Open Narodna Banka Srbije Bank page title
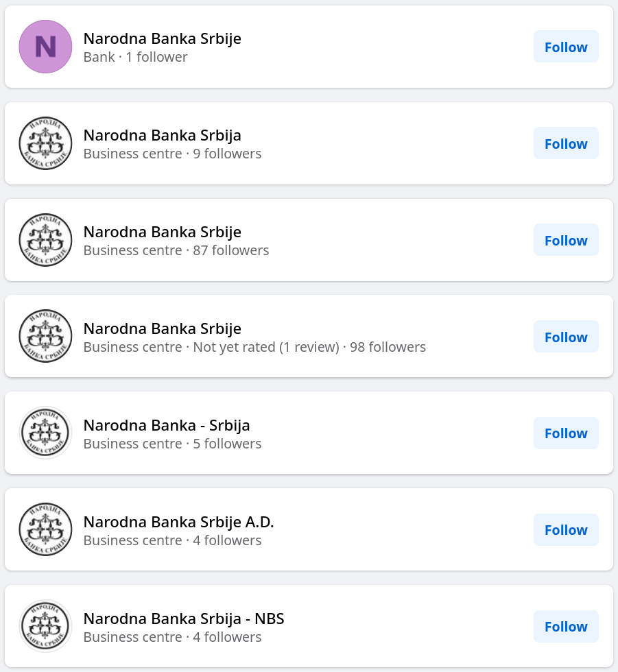Screen dimensions: 618x672 click(163, 38)
